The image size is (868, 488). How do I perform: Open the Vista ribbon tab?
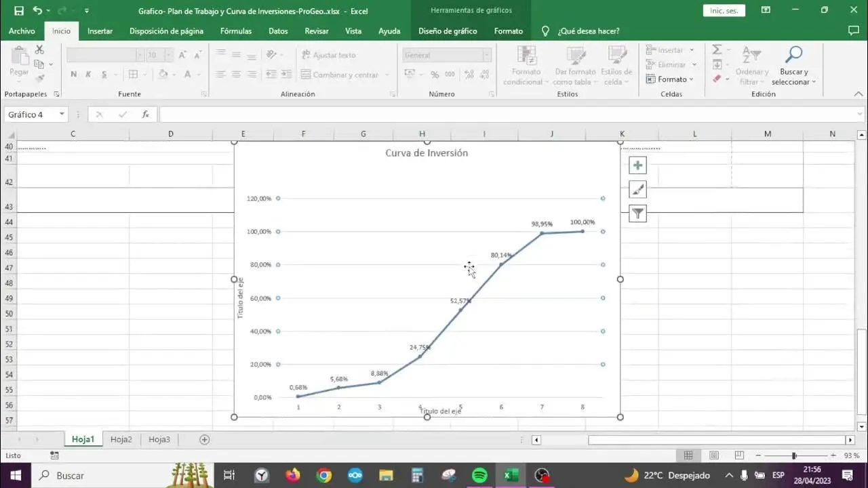coord(353,31)
